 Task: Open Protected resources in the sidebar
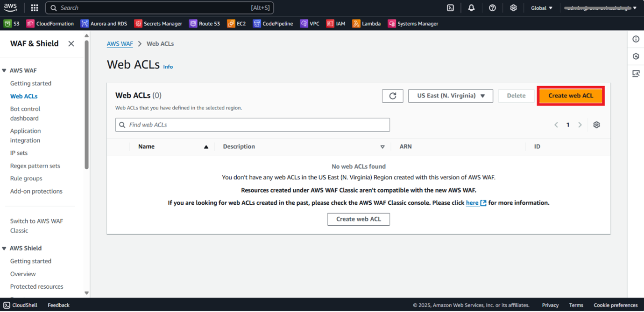(37, 287)
